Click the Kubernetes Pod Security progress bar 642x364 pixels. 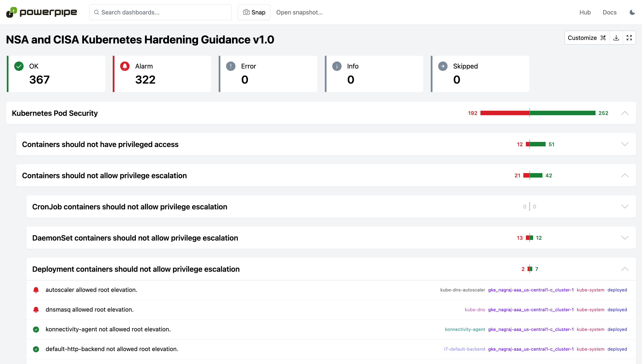pos(538,113)
